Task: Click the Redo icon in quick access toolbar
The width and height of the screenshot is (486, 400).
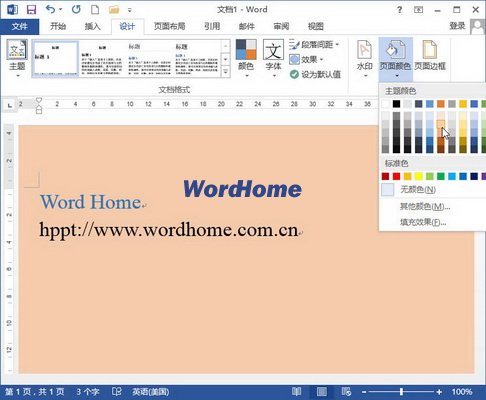Action: (76, 9)
